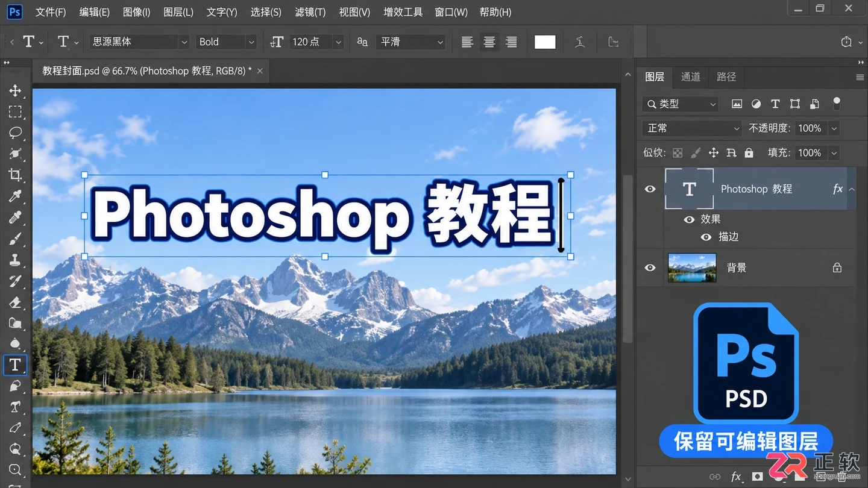Toggle lock transparent pixels
The height and width of the screenshot is (488, 868).
pyautogui.click(x=678, y=153)
